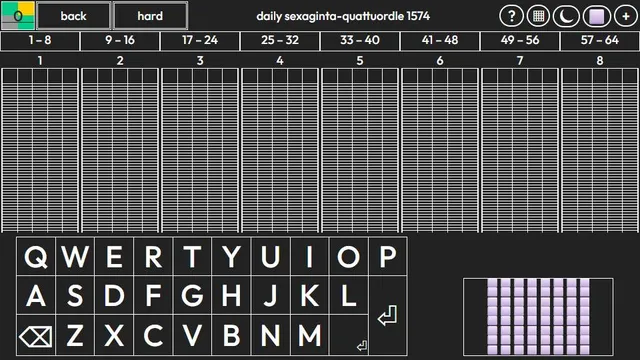The height and width of the screenshot is (360, 640).
Task: Open board number 6 grid
Action: (x=440, y=150)
